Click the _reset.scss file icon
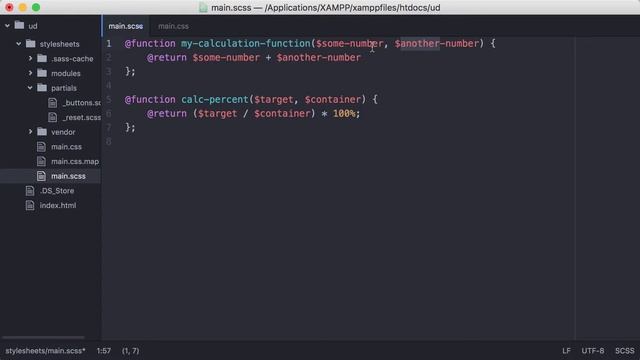This screenshot has height=360, width=640. 53,117
